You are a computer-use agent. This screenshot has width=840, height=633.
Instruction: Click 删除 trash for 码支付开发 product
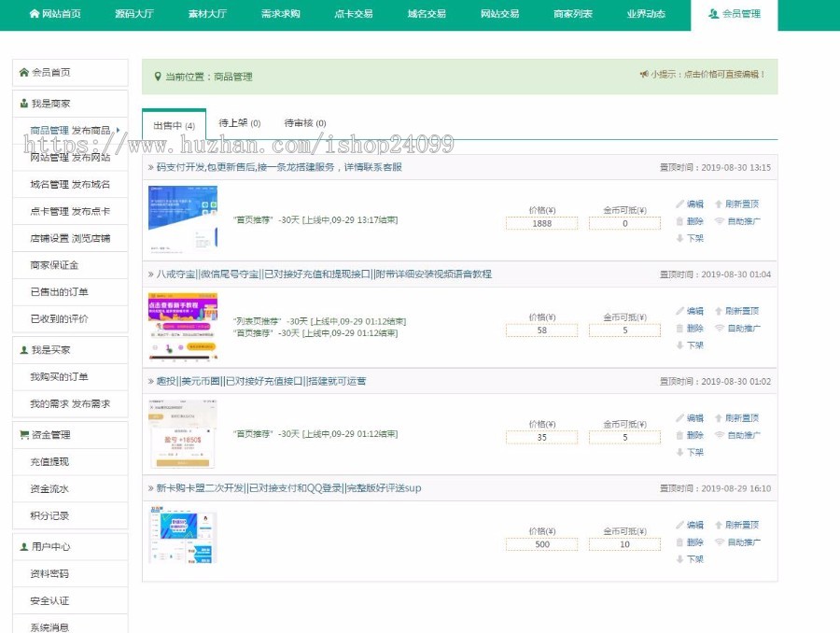click(690, 221)
